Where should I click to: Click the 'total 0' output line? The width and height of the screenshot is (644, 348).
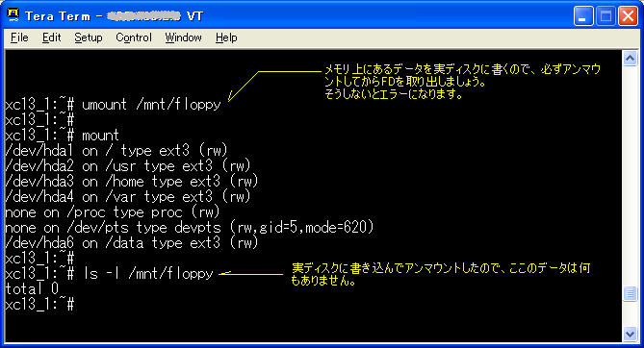tap(32, 289)
